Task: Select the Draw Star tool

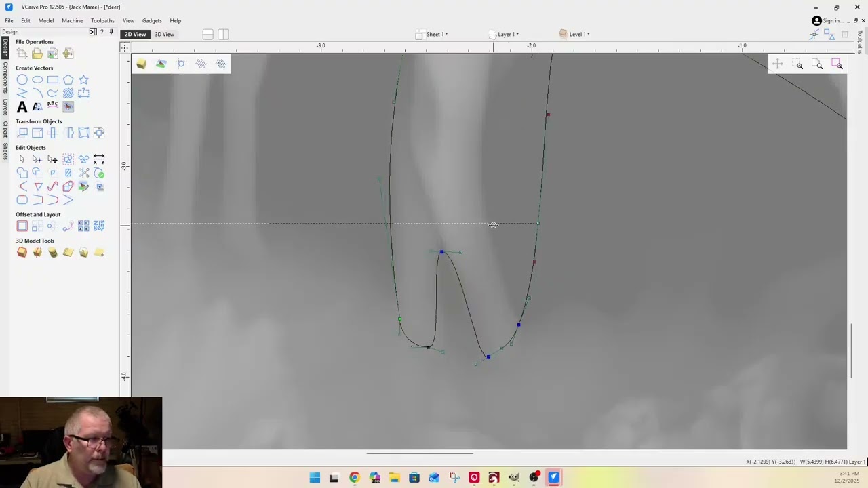Action: (x=83, y=80)
